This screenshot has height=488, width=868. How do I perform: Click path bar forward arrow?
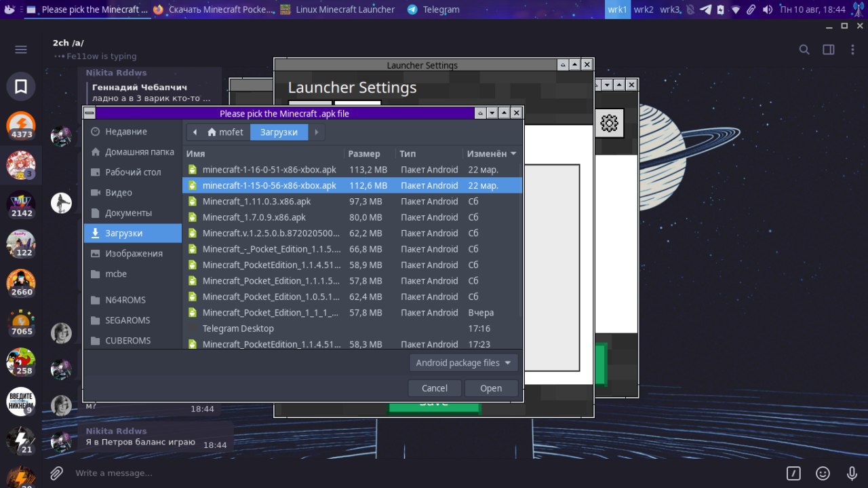317,132
